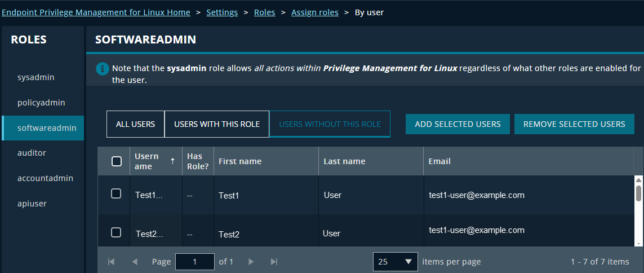This screenshot has width=644, height=273.
Task: Click the '1 - 7 of 7 items' text
Action: (x=599, y=262)
